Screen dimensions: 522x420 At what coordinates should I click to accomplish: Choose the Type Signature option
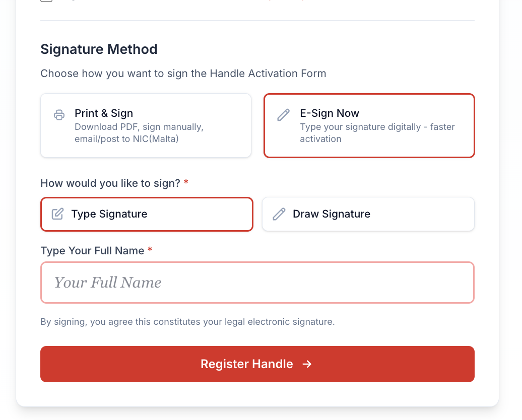tap(147, 214)
